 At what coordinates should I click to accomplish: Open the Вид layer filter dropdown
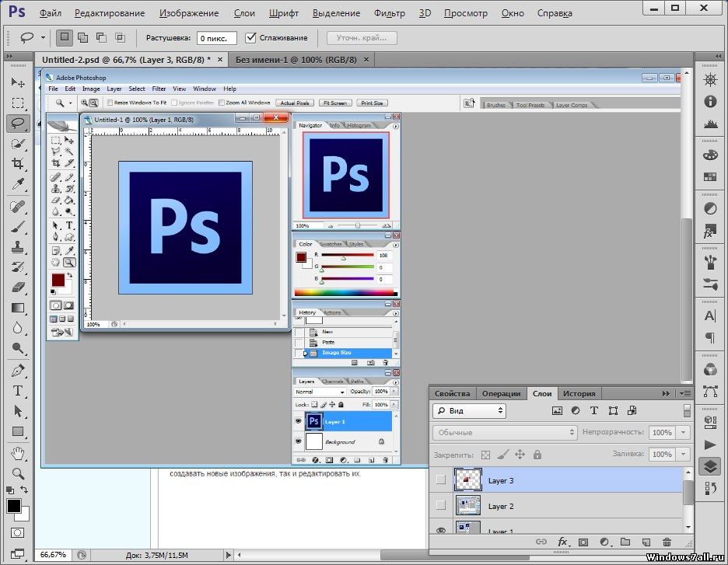click(x=470, y=410)
